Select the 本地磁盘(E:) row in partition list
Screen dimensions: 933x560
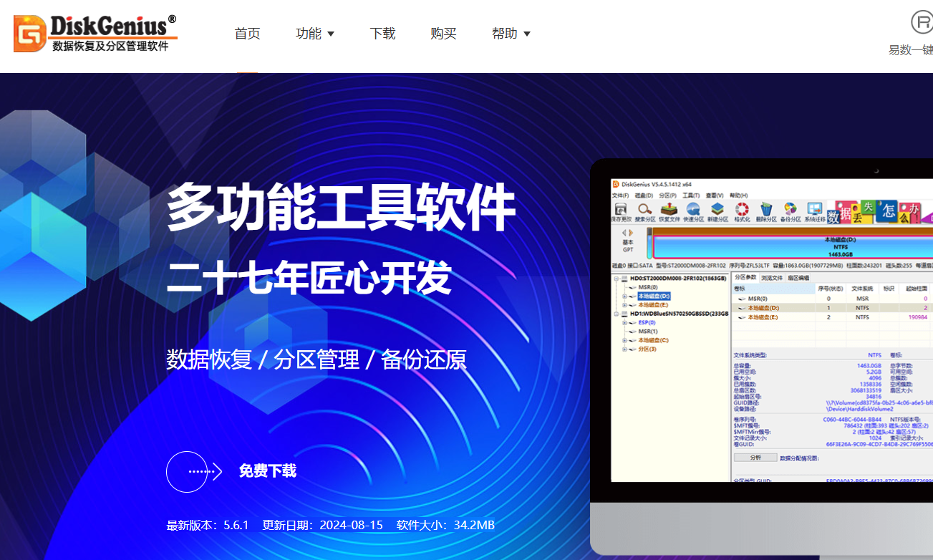(763, 317)
